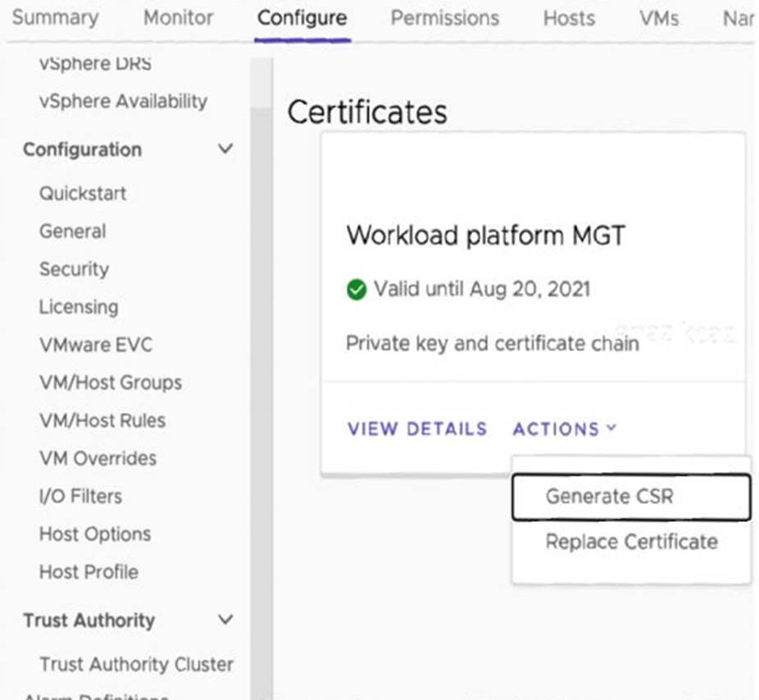Collapse the Trust Authority section chevron
The height and width of the screenshot is (700, 759).
tap(225, 620)
